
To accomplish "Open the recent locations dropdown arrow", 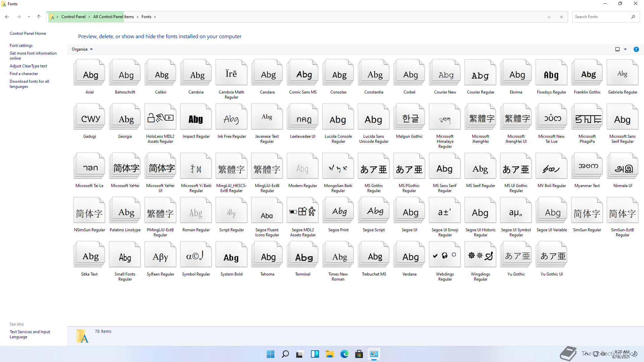I will 29,17.
